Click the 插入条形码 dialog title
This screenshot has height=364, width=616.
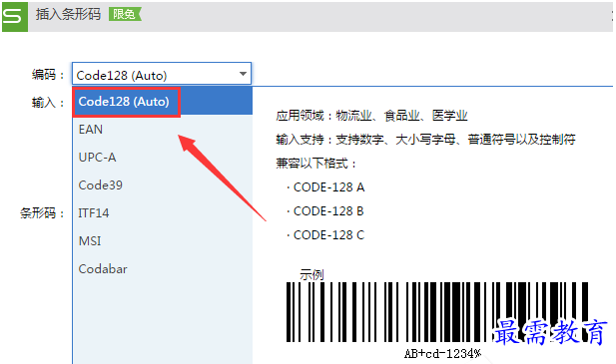click(68, 14)
